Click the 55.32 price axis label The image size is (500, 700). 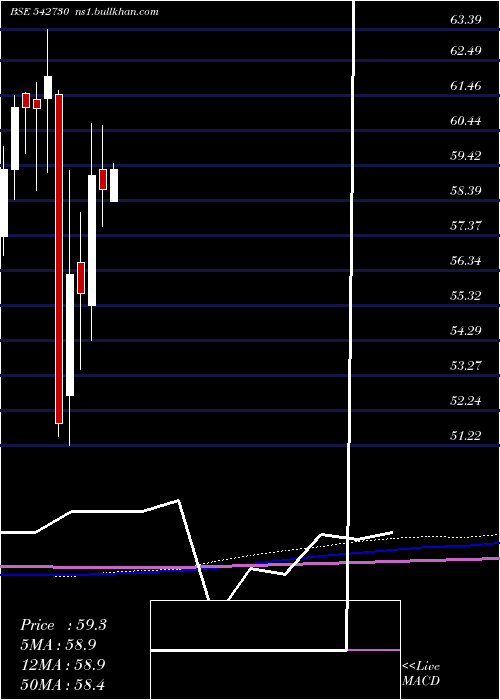[466, 296]
